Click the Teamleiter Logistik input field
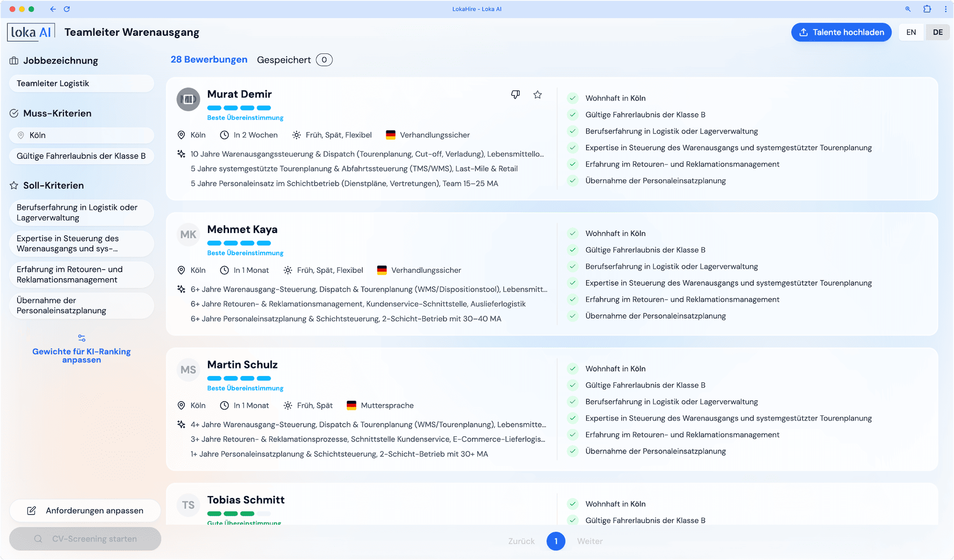 81,83
